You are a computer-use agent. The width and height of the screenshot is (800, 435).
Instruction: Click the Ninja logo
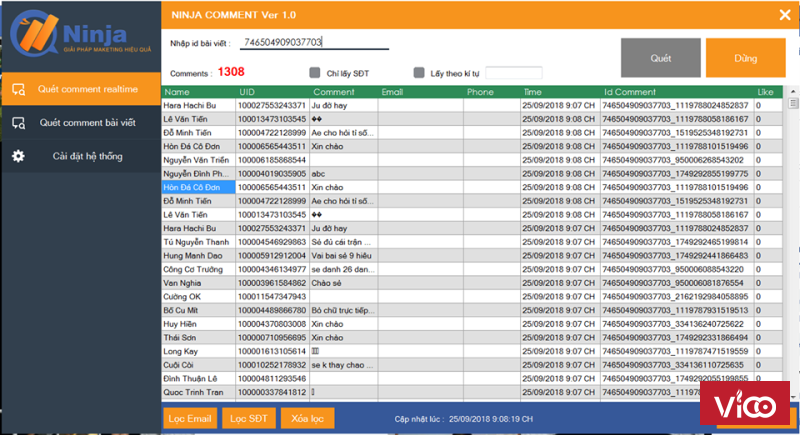(81, 34)
